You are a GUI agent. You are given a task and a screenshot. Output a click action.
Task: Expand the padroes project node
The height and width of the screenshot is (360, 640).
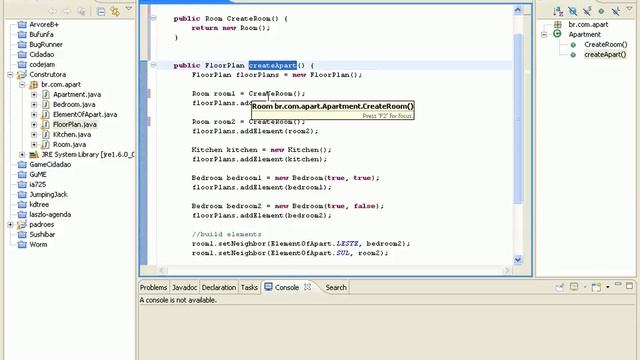[x=10, y=224]
